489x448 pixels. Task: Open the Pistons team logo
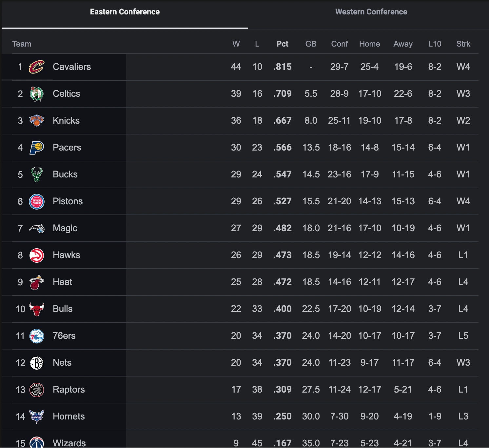pos(36,201)
